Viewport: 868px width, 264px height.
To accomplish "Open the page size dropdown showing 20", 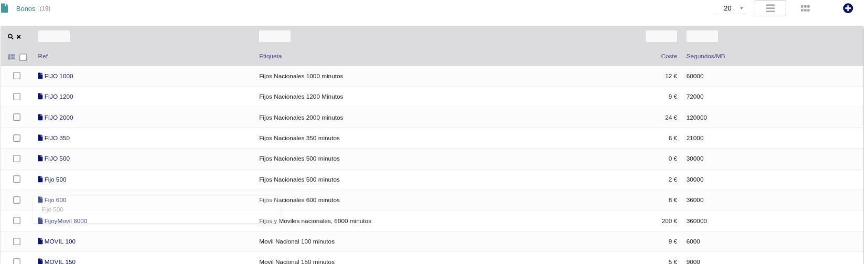I will [730, 8].
